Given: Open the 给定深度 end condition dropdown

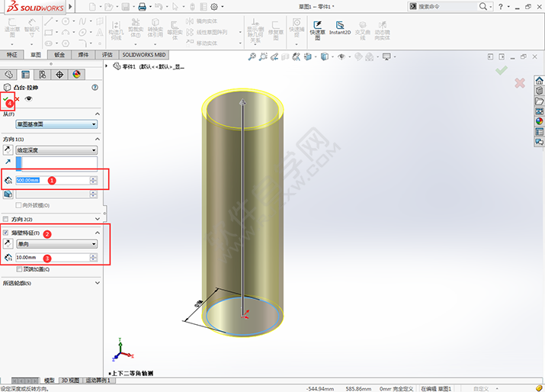Looking at the screenshot, I should pos(56,150).
